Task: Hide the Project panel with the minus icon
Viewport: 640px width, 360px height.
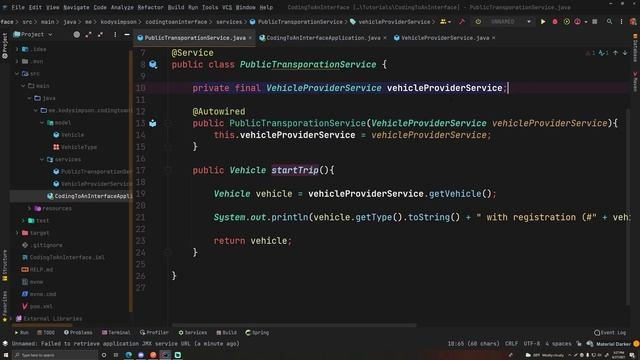Action: tap(127, 35)
